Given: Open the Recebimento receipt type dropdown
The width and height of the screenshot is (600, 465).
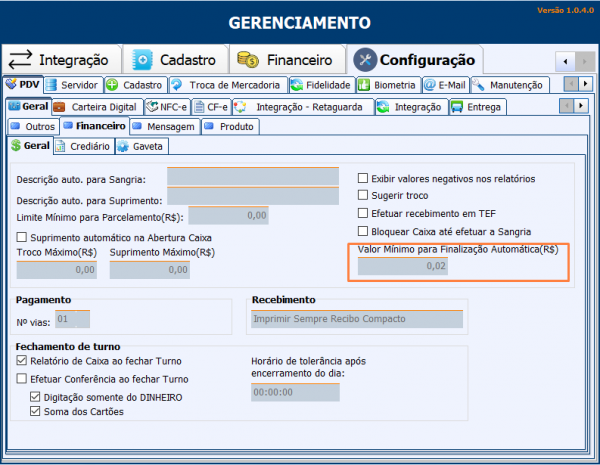Looking at the screenshot, I should [356, 319].
